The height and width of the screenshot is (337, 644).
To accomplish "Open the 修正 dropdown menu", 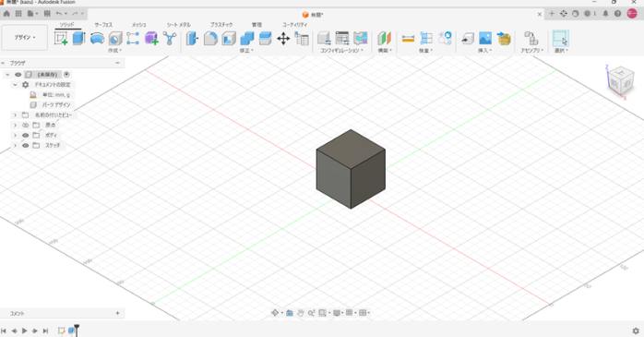I will click(246, 50).
